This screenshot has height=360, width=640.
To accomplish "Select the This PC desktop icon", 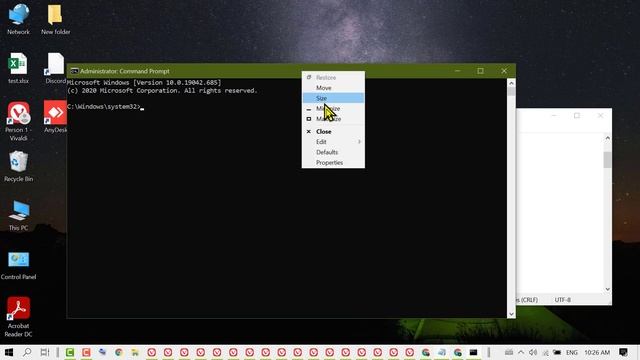I will [x=18, y=215].
